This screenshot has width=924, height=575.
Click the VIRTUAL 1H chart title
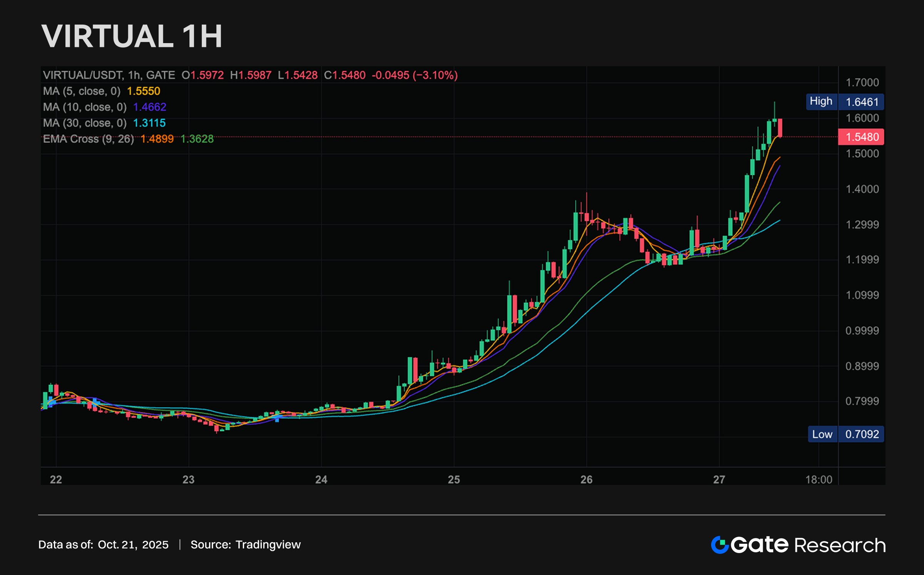point(132,36)
